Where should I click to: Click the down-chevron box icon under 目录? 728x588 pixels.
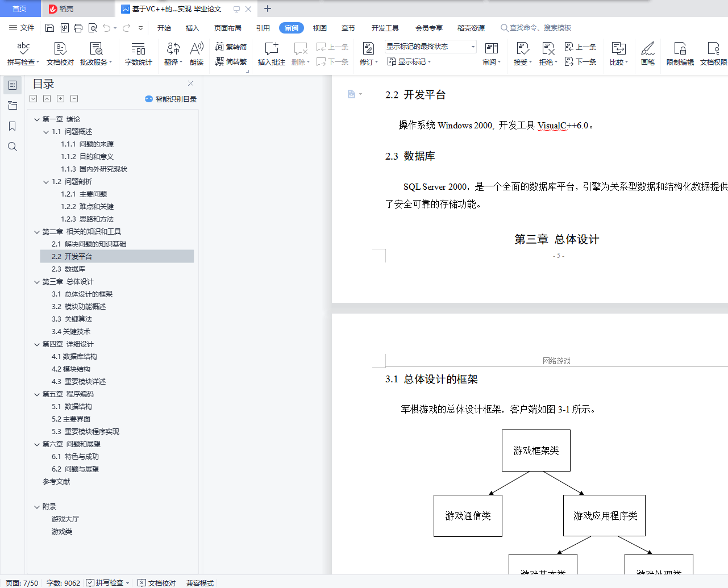coord(34,99)
